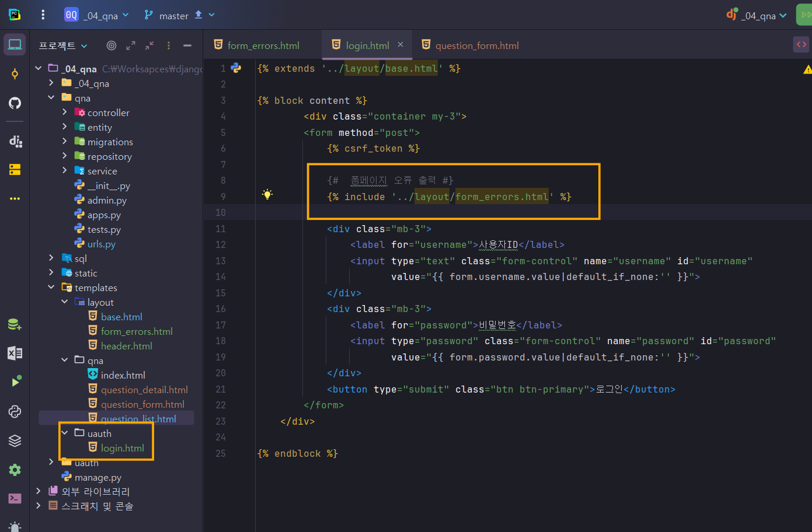Viewport: 812px width, 532px height.
Task: Click Select Opened File target icon
Action: tap(111, 45)
